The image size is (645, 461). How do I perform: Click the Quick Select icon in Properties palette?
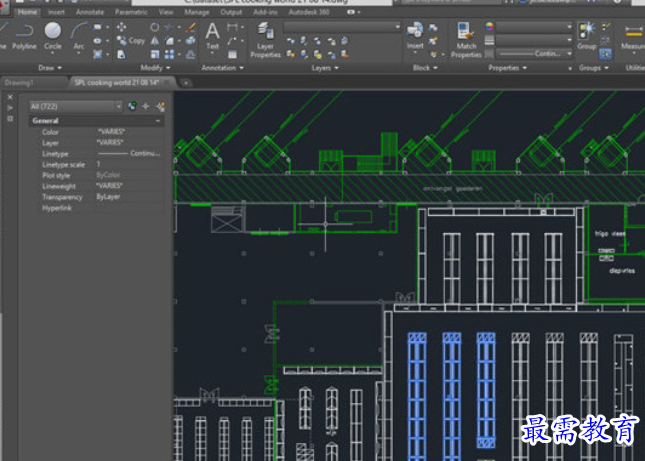160,107
